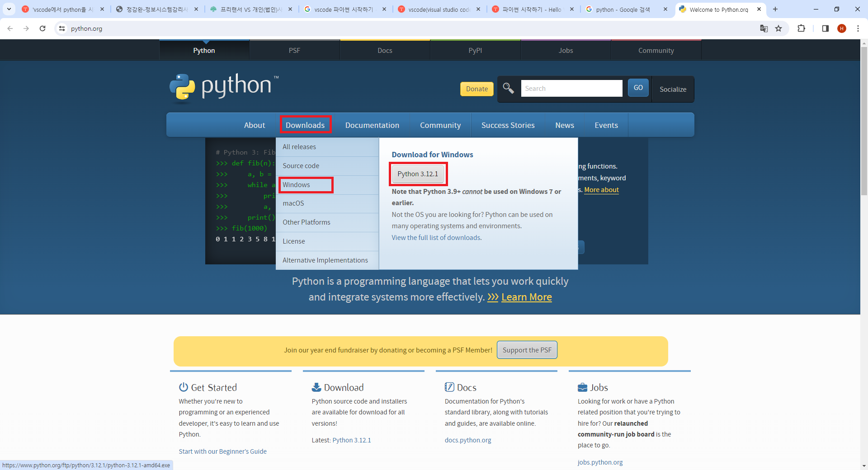This screenshot has height=470, width=868.
Task: Open the 'Latest: Python 3.12.1' link
Action: point(352,440)
